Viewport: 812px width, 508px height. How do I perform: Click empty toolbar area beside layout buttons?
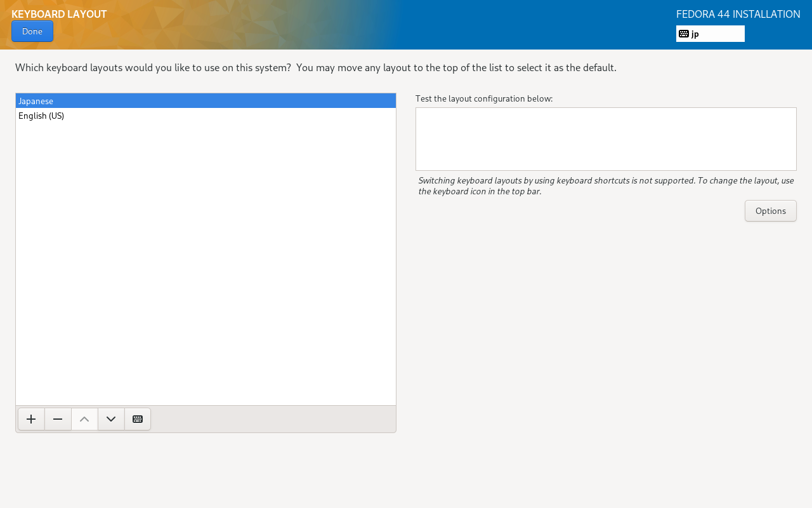coord(273,419)
